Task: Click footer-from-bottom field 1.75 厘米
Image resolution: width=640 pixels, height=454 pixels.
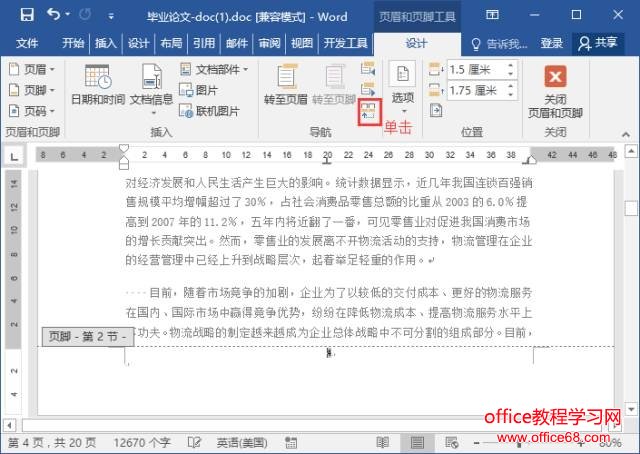Action: click(476, 90)
